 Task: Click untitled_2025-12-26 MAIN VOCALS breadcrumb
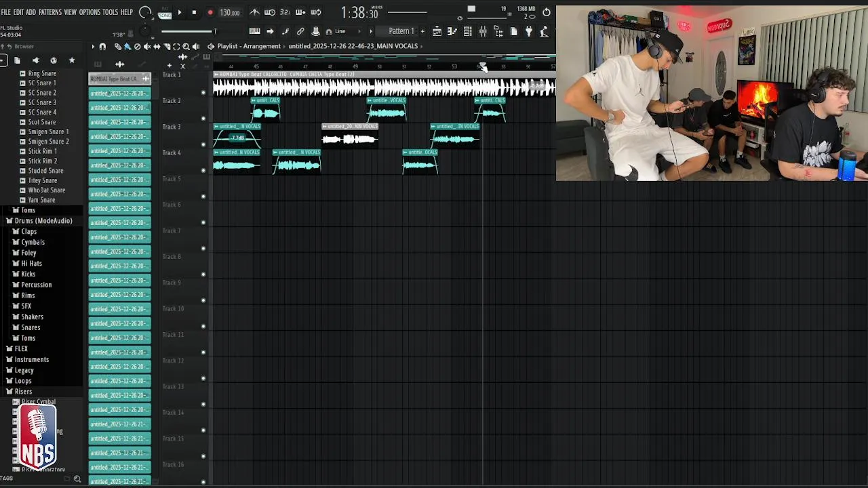353,46
